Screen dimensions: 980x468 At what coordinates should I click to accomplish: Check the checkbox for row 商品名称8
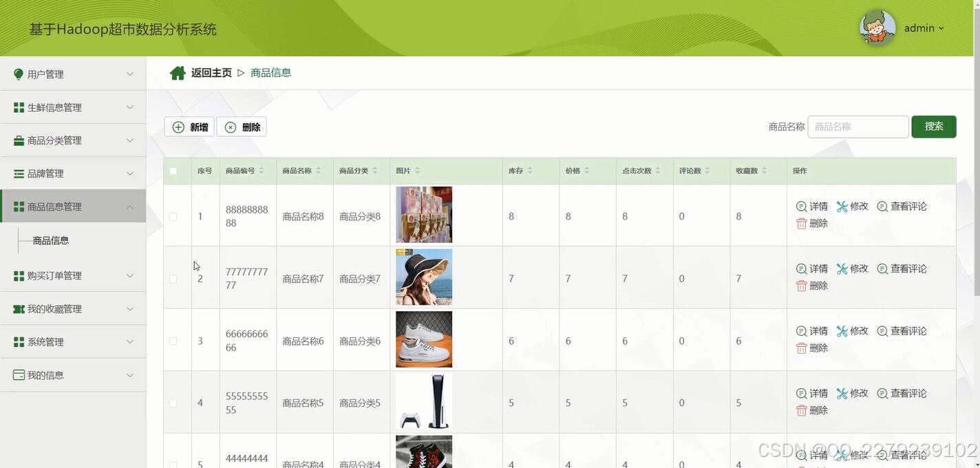coord(173,216)
